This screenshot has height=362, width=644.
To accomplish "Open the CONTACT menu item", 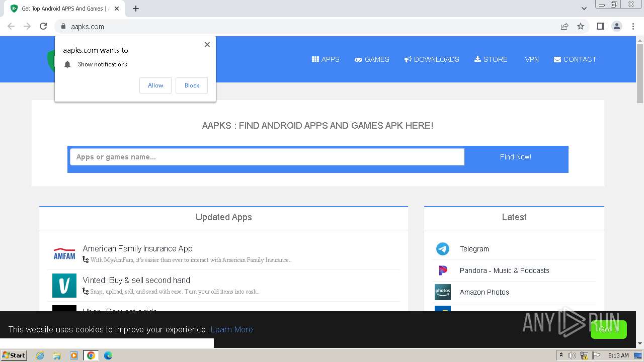I will pos(575,59).
